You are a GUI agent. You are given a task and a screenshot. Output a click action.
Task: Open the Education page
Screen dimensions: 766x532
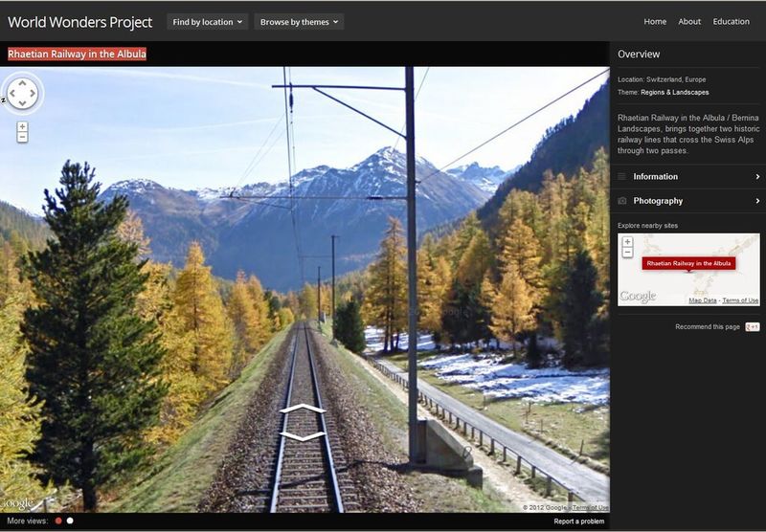click(731, 21)
